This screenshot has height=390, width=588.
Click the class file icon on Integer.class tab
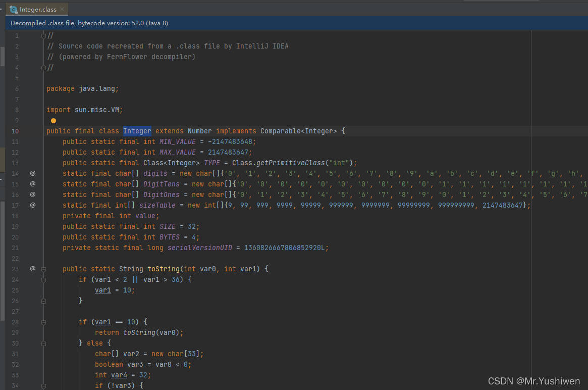point(14,10)
